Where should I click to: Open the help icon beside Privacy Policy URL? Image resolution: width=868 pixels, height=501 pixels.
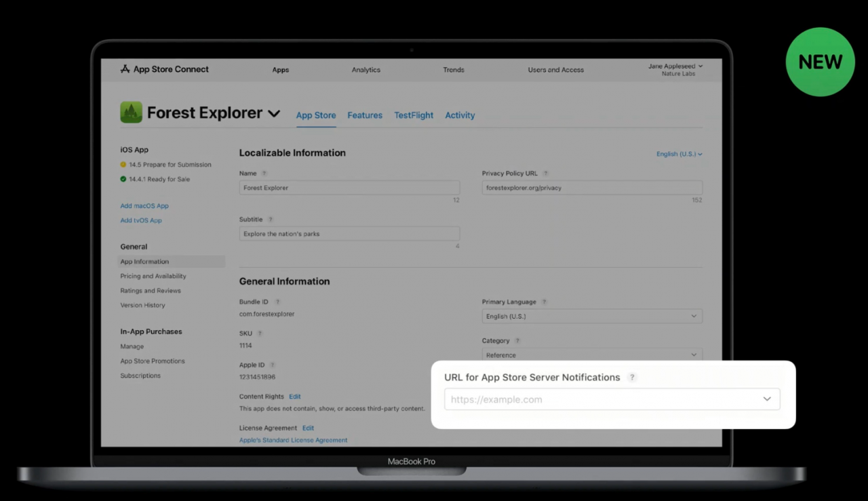point(546,174)
